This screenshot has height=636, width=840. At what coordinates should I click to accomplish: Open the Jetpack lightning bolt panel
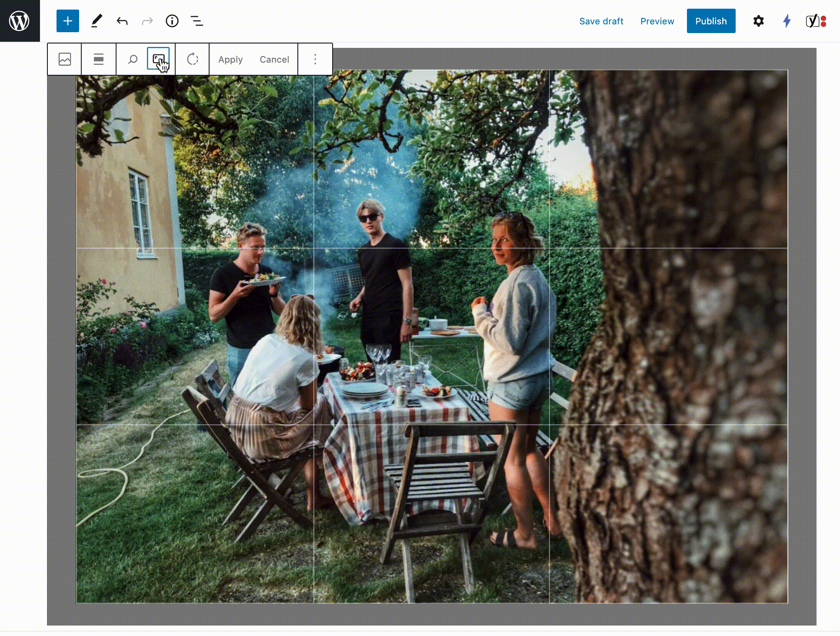pyautogui.click(x=787, y=21)
